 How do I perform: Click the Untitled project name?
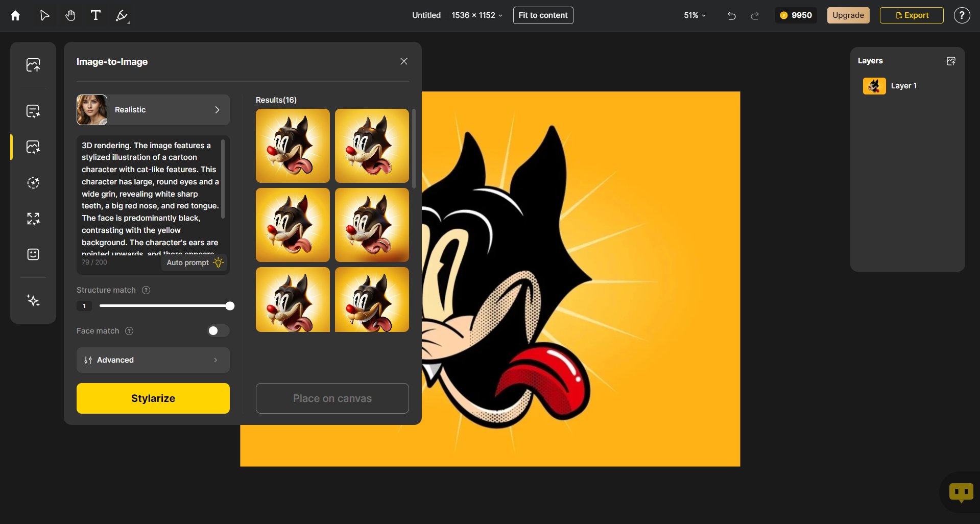point(426,15)
